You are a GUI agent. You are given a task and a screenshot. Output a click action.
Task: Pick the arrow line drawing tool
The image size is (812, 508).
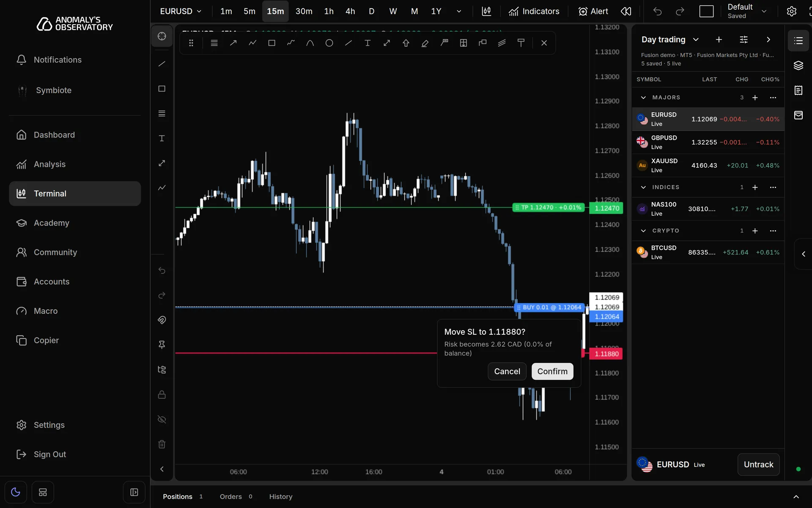tap(233, 43)
